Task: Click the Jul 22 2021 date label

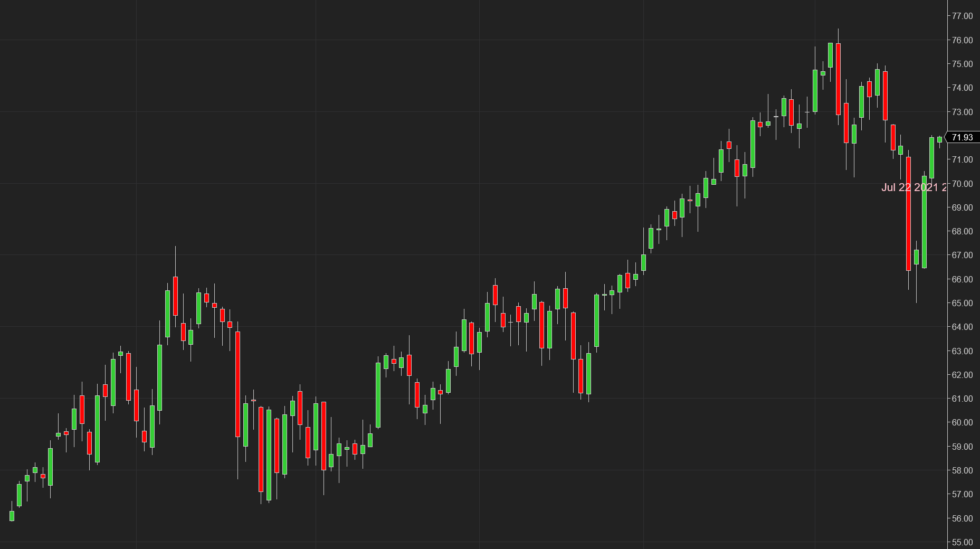Action: click(x=913, y=187)
